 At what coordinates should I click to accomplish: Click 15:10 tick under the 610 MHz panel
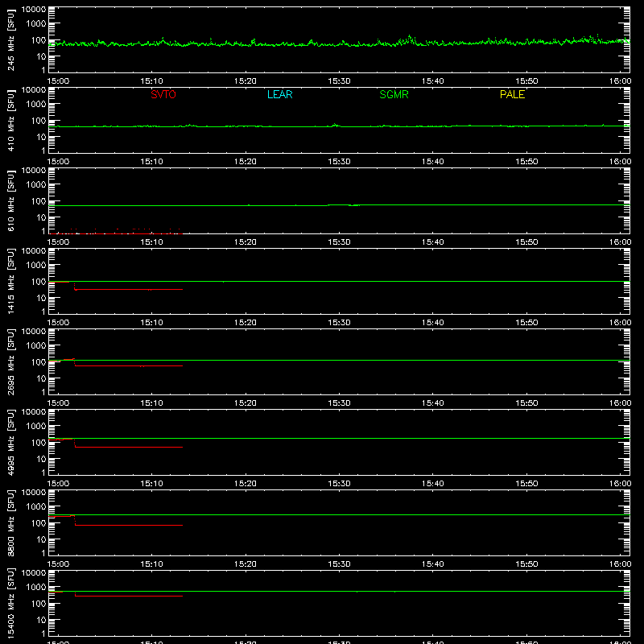[x=151, y=242]
